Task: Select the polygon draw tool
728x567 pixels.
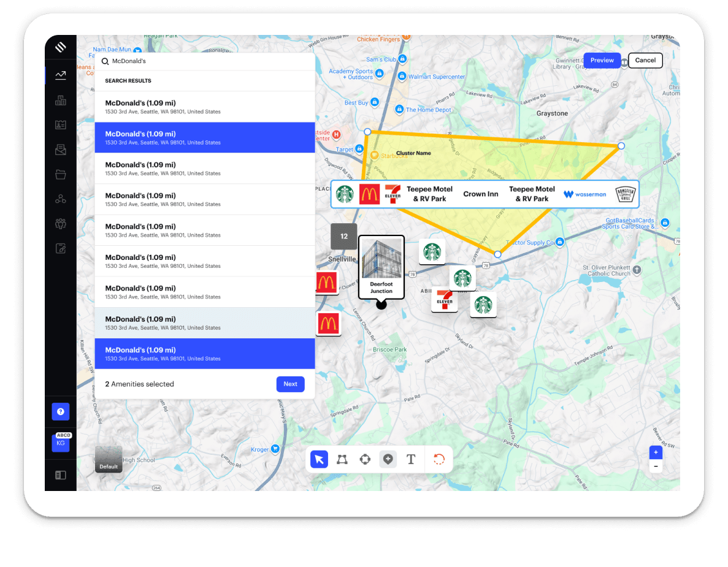Action: 342,459
